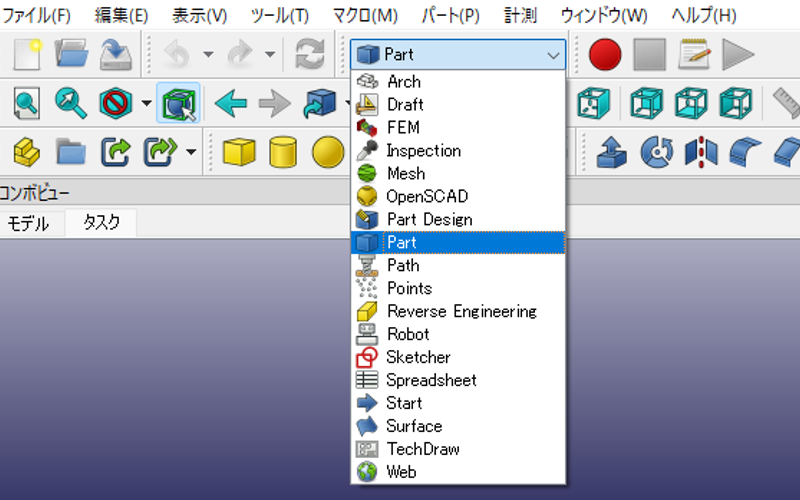Create a new document icon
The height and width of the screenshot is (500, 800).
(x=27, y=54)
